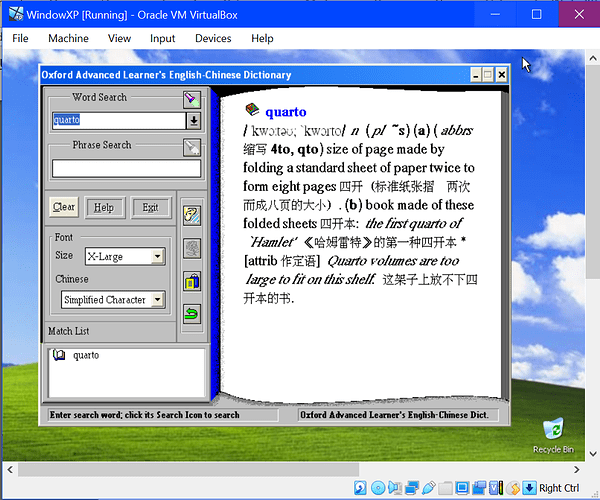
Task: Click the Phrase Search input field
Action: 126,168
